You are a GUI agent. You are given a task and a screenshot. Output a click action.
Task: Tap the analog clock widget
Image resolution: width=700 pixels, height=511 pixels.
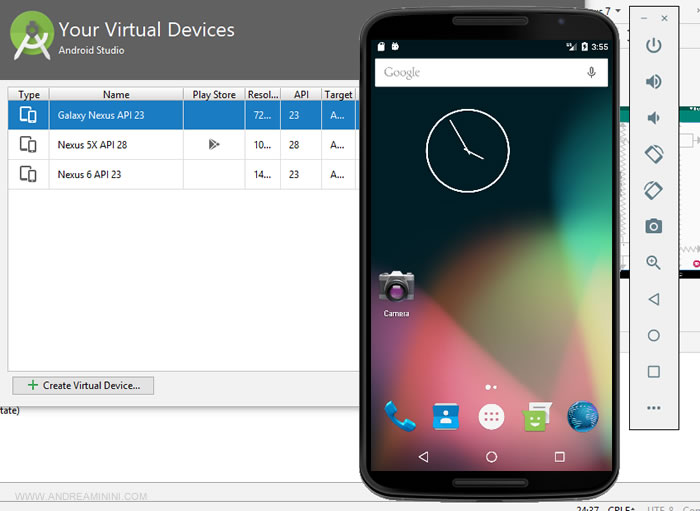(x=467, y=151)
